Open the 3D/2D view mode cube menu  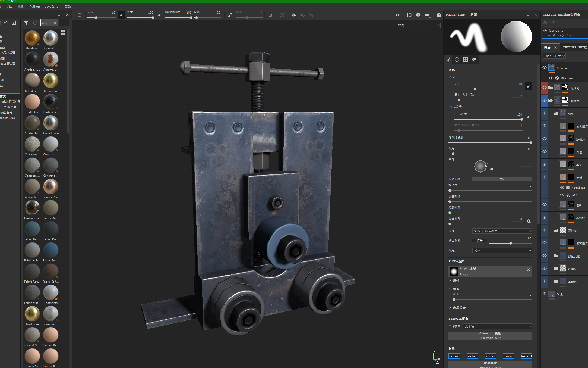419,15
